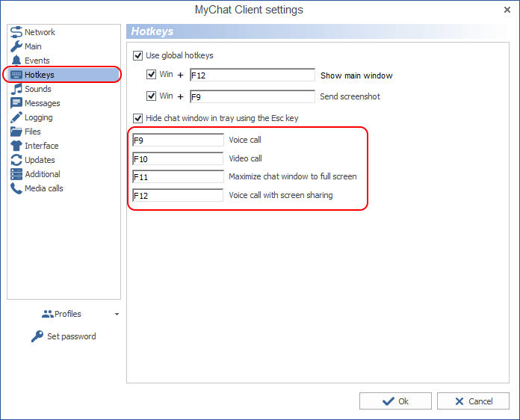The image size is (520, 420).
Task: Click the Logging pencil icon
Action: (16, 117)
